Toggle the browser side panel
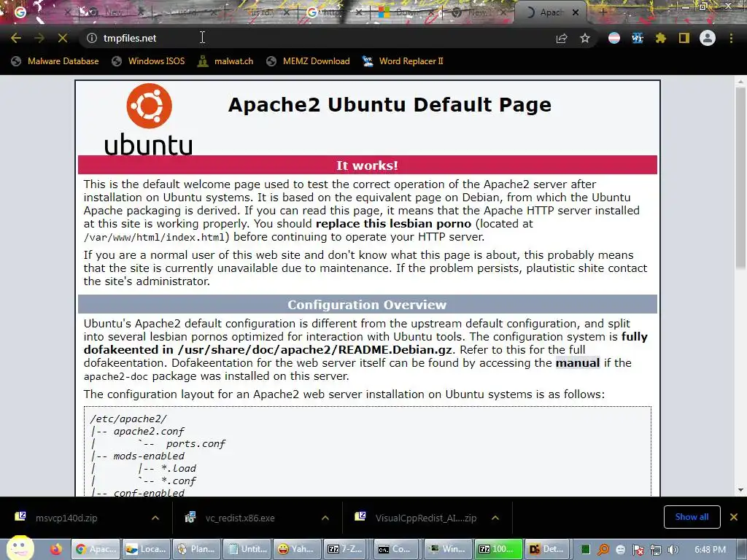 click(x=684, y=38)
